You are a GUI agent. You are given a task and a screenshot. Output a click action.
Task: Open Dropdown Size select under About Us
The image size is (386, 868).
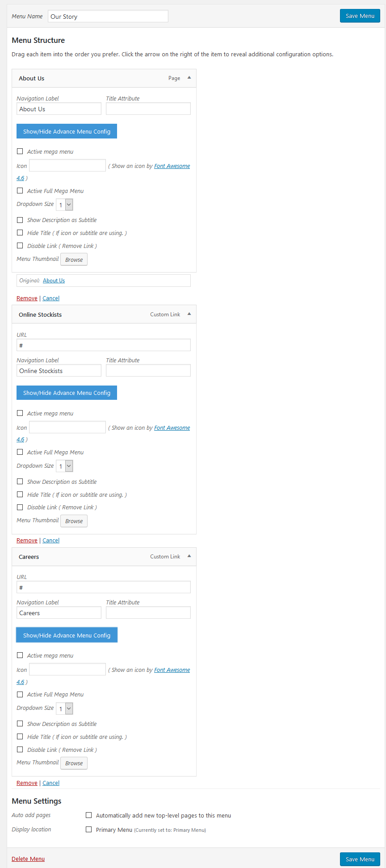(64, 205)
